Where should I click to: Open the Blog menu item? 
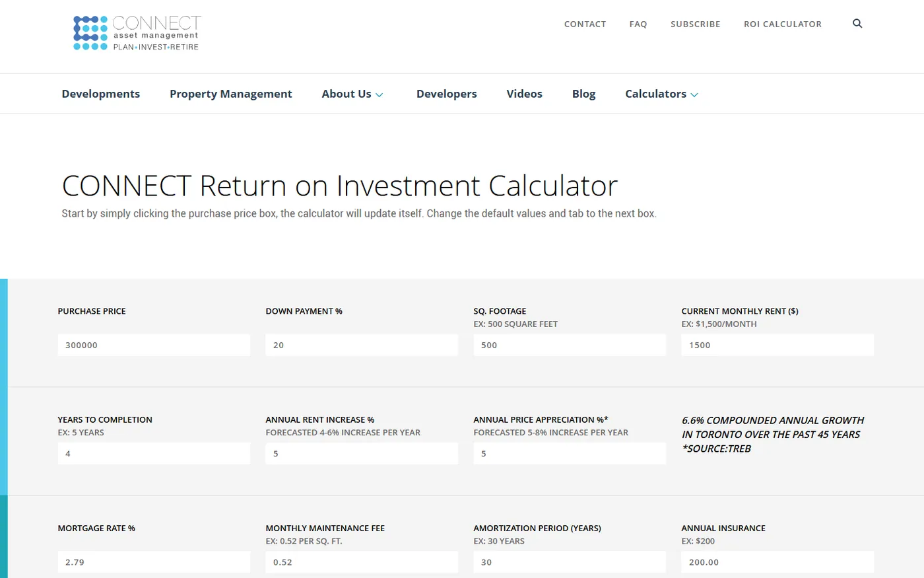584,94
